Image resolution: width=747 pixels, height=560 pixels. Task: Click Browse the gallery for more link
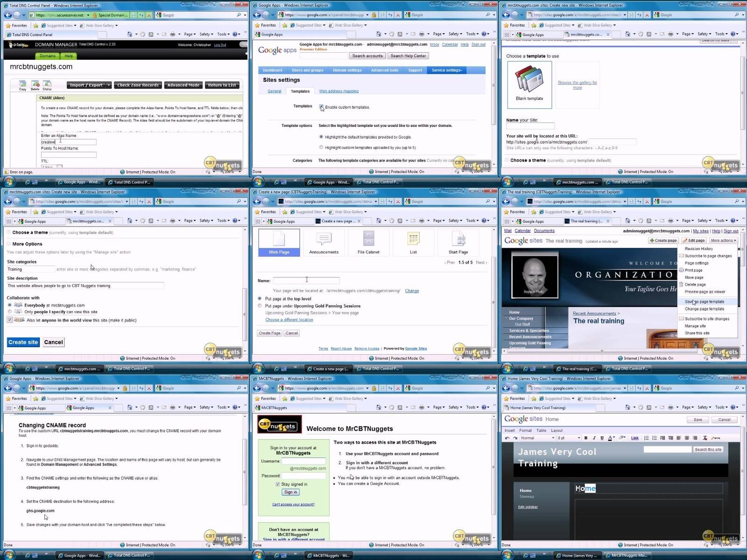pos(578,85)
